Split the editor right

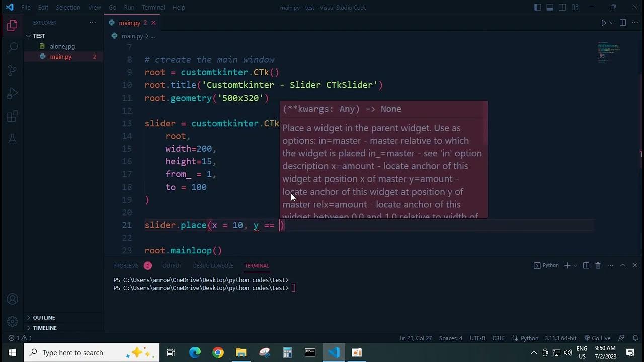click(x=623, y=23)
